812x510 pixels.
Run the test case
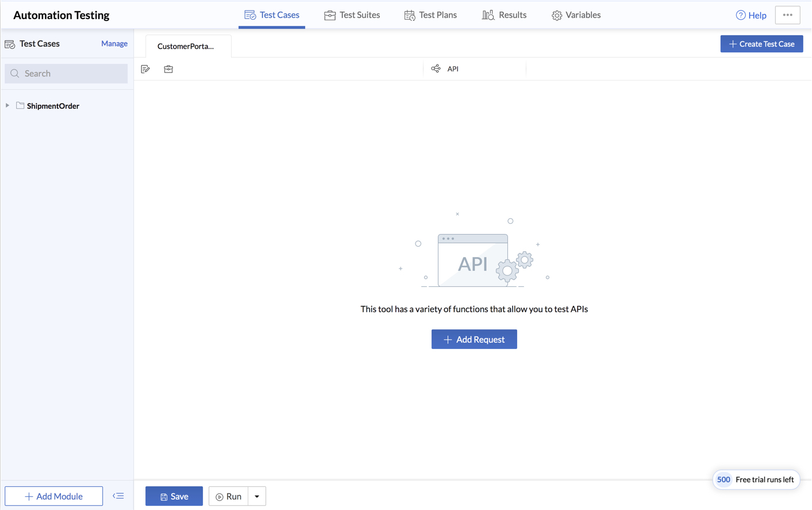tap(229, 496)
